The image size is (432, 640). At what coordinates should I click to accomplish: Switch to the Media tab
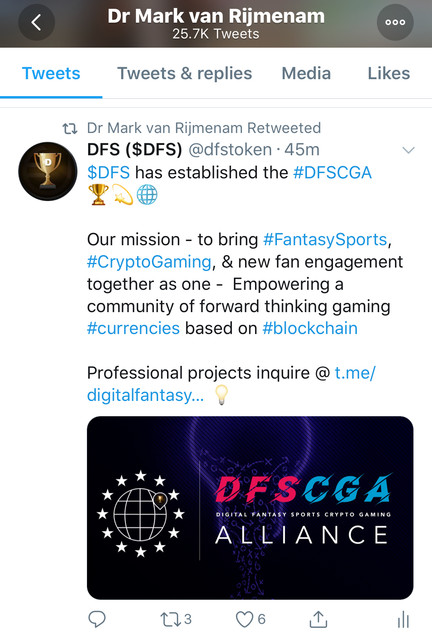tap(306, 73)
